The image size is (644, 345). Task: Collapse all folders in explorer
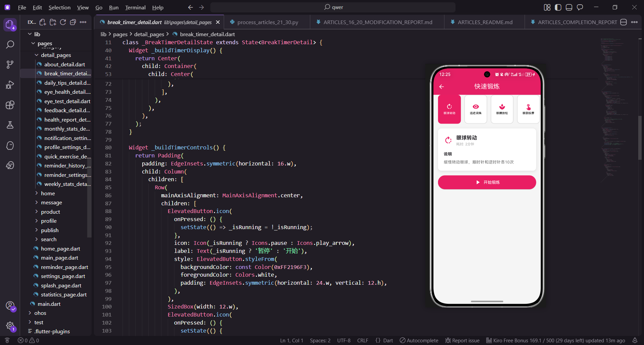(73, 22)
